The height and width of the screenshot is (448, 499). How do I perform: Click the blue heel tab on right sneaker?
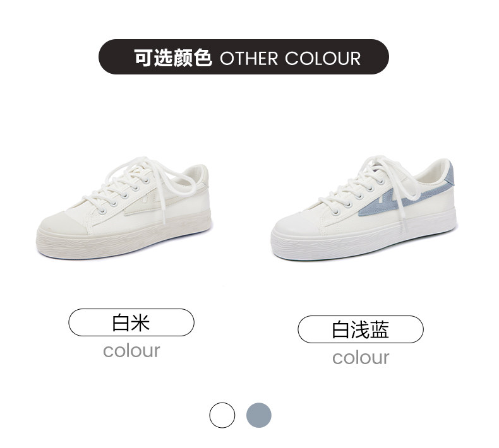(449, 174)
